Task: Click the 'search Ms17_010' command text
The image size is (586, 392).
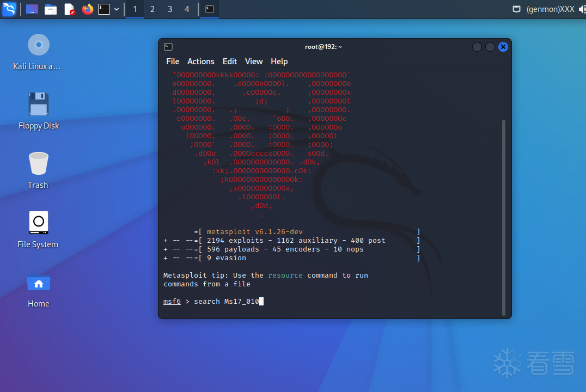Action: tap(227, 301)
